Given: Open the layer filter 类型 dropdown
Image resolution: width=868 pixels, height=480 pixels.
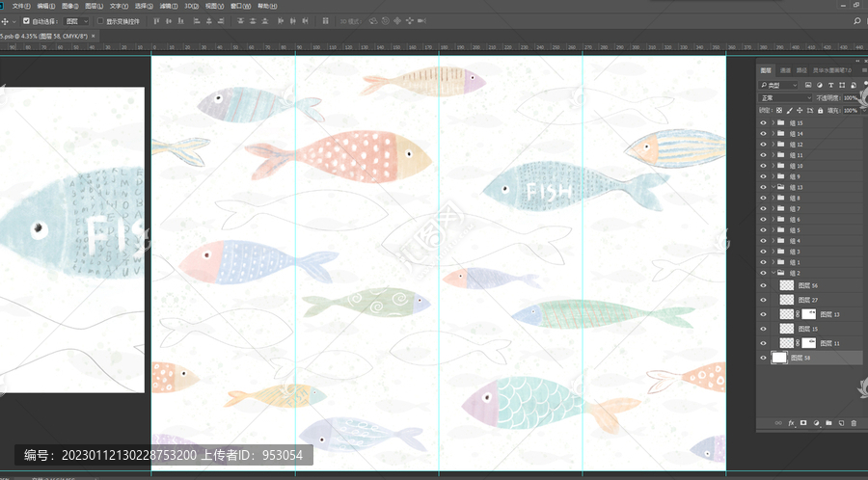Looking at the screenshot, I should coord(777,85).
